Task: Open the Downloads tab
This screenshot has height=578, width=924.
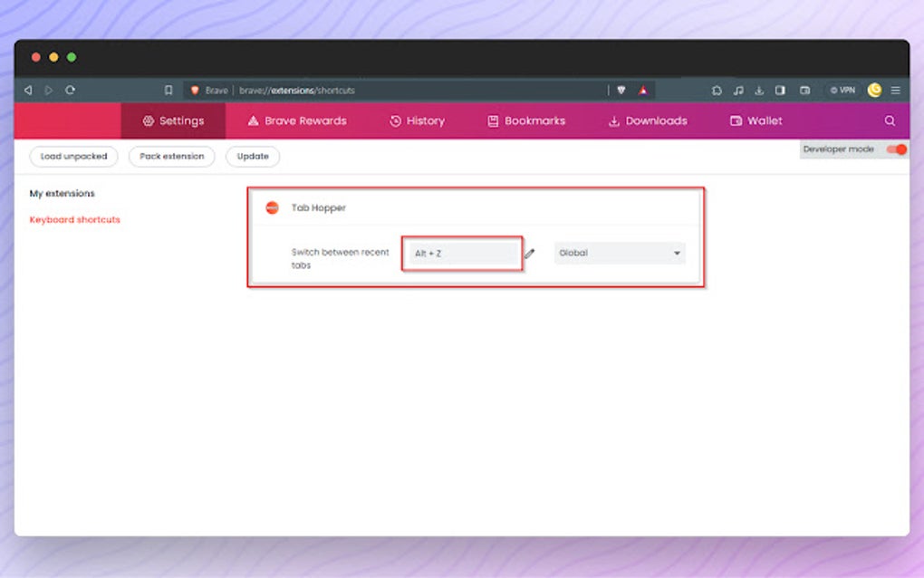Action: (648, 120)
